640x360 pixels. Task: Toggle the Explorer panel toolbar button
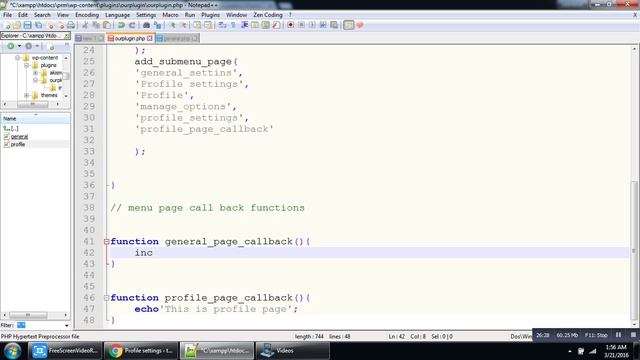[349, 25]
